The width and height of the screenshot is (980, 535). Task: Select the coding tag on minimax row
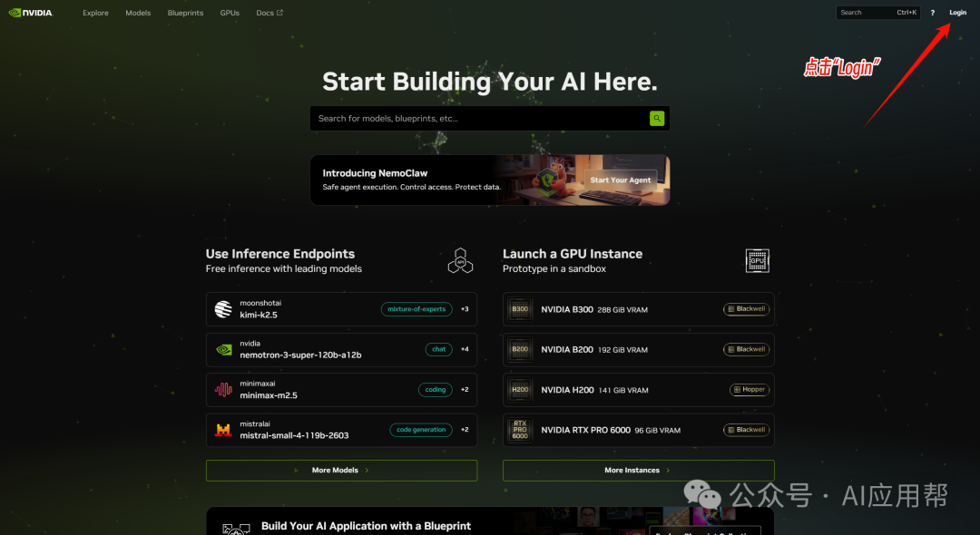coord(435,390)
